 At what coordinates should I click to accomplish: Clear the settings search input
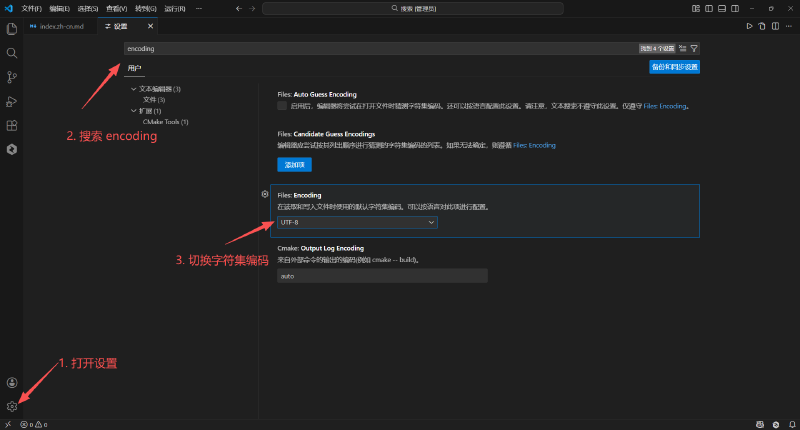(x=683, y=48)
